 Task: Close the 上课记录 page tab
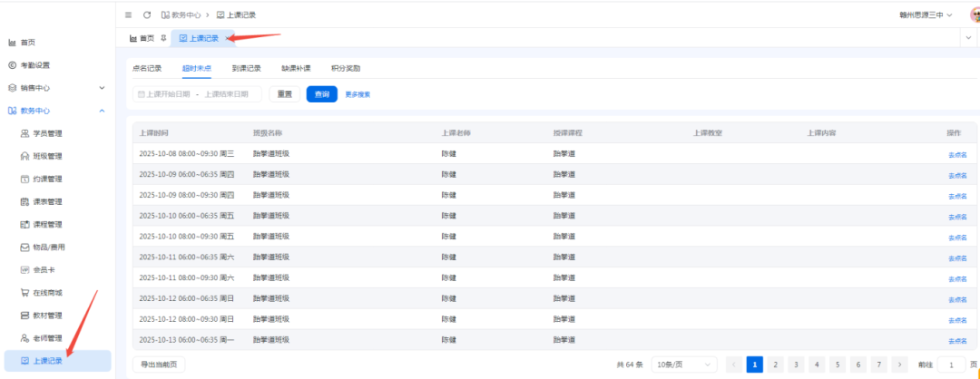pos(228,38)
